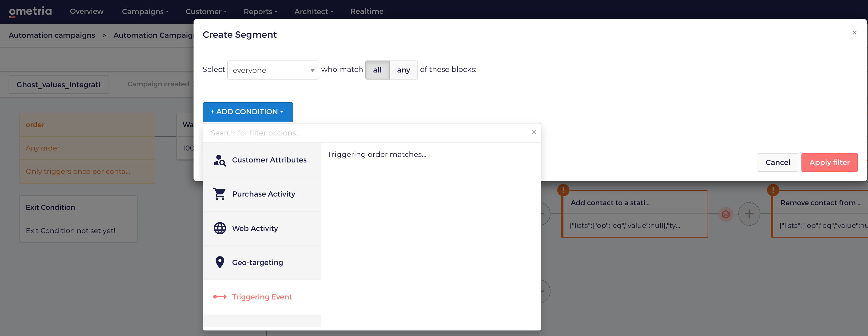Expand the Reports menu
This screenshot has height=336, width=868.
(x=260, y=11)
